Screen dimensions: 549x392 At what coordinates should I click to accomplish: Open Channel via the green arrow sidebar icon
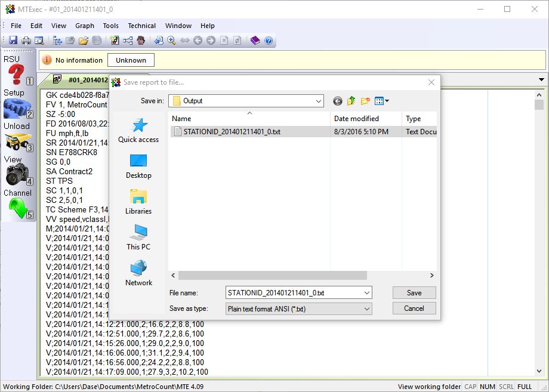coord(18,208)
